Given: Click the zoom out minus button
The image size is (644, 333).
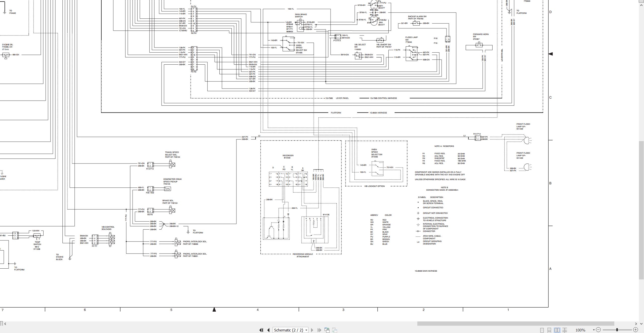Looking at the screenshot, I should (598, 330).
